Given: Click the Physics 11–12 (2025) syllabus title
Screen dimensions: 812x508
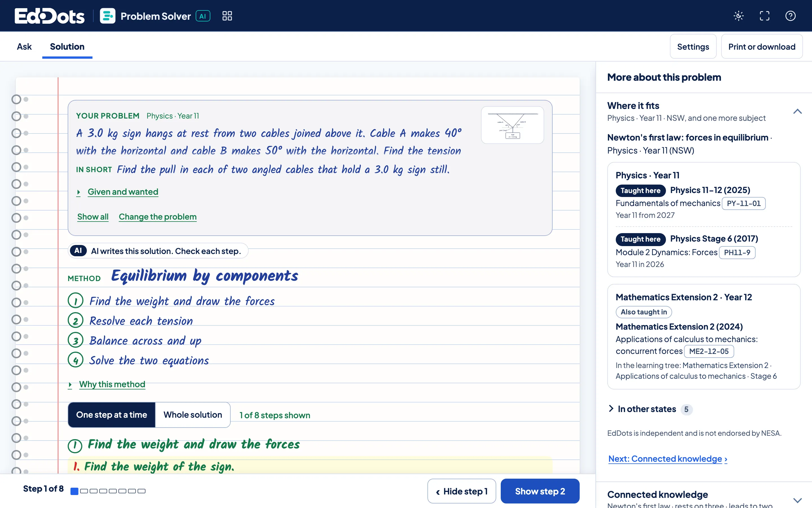Looking at the screenshot, I should 710,190.
